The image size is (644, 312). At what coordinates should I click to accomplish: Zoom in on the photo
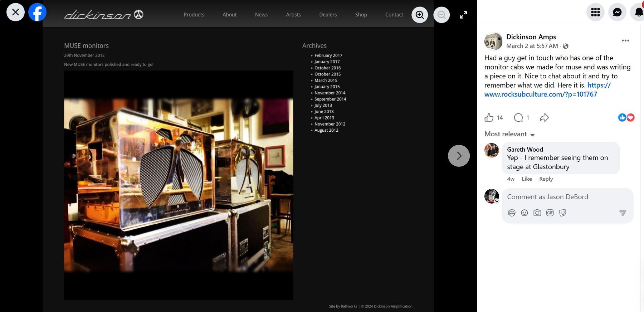pyautogui.click(x=420, y=15)
